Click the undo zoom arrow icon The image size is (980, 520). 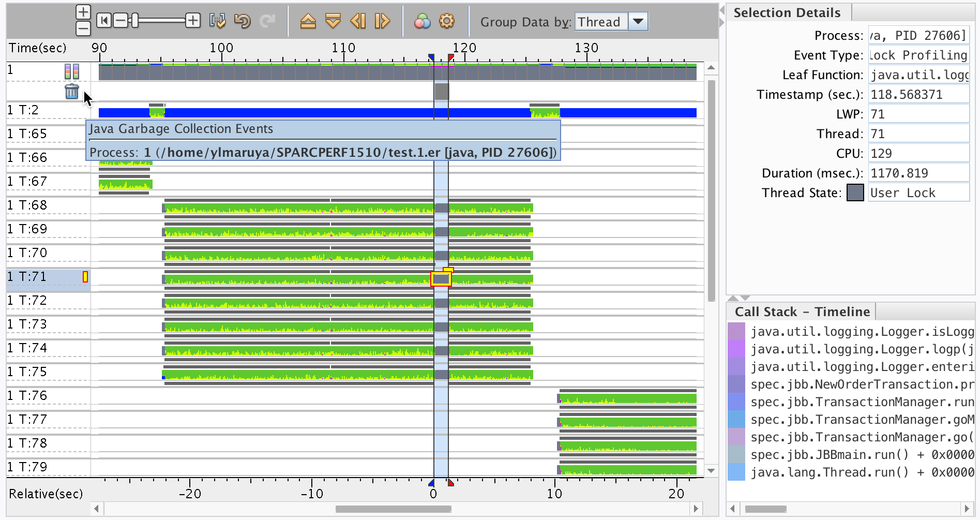tap(243, 21)
